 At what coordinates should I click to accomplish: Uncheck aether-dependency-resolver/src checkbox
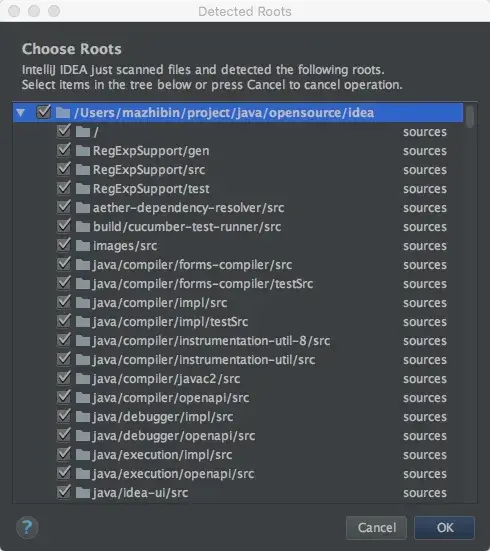click(x=64, y=207)
